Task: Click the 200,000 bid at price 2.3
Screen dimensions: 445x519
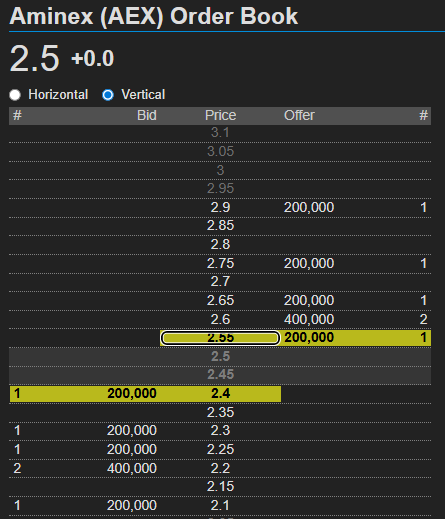Action: click(x=132, y=431)
